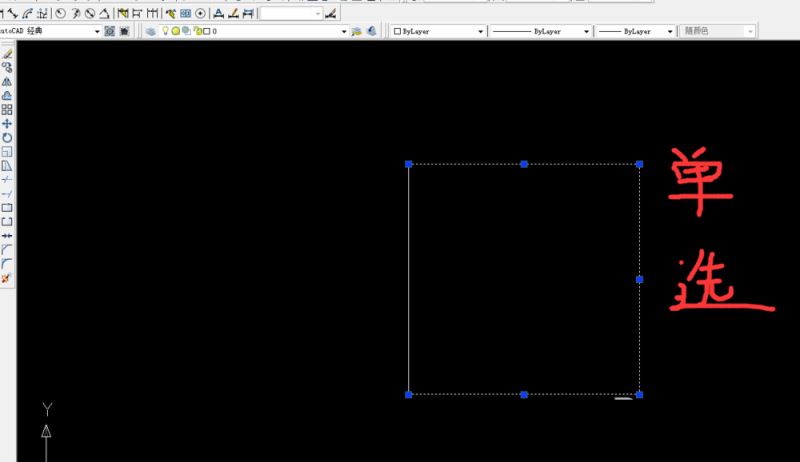The image size is (800, 462).
Task: Select the Move tool
Action: pyautogui.click(x=7, y=123)
